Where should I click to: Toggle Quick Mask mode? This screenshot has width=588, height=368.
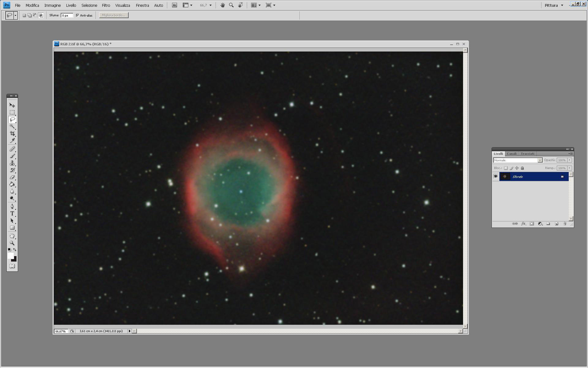(x=12, y=266)
